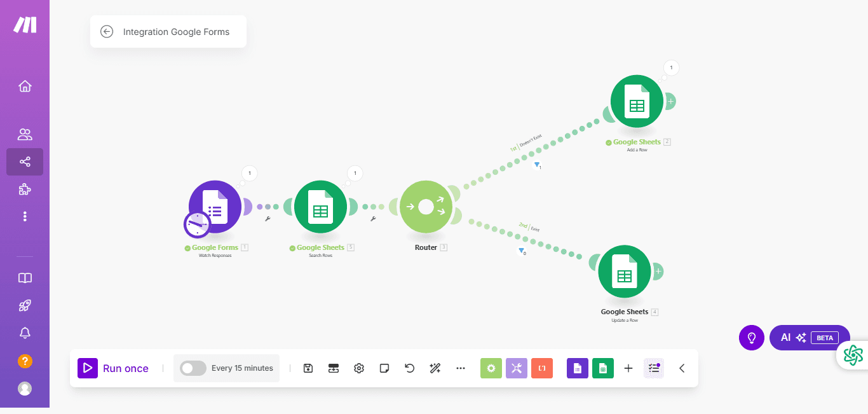Select the Google Sheets Update a Row module
The width and height of the screenshot is (868, 414).
(x=625, y=272)
